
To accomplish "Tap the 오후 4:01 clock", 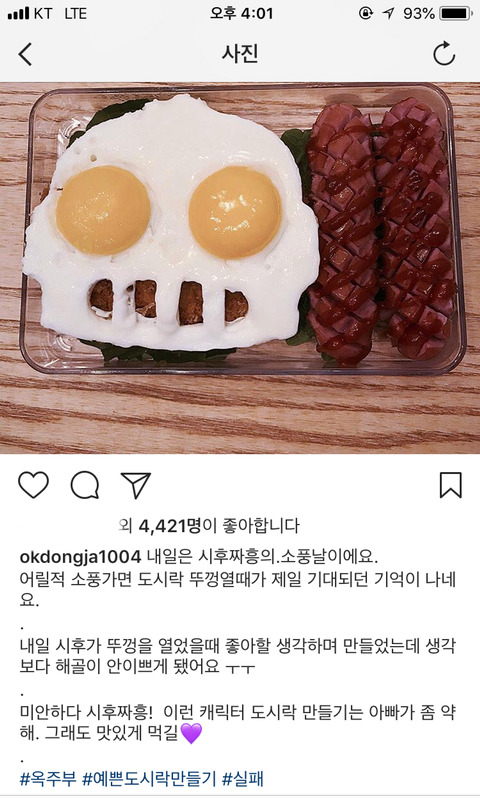I will [x=241, y=13].
